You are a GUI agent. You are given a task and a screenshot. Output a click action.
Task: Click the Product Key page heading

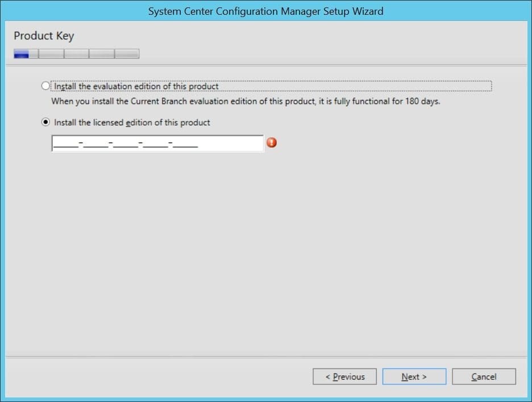pyautogui.click(x=44, y=36)
